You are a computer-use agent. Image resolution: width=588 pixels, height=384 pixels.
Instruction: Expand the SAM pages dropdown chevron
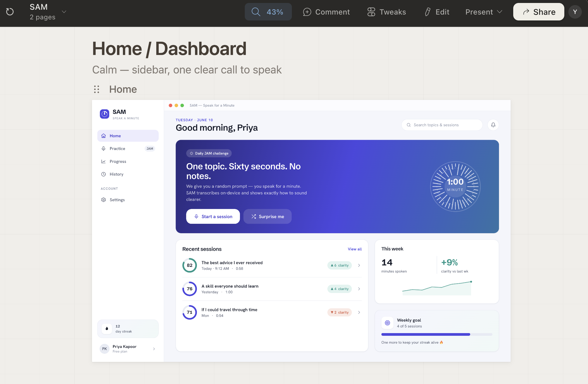point(64,12)
